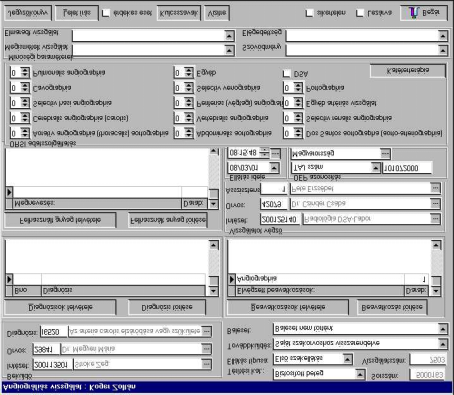Click the Kulcsszavak button
454x395 pixels.
(x=179, y=13)
